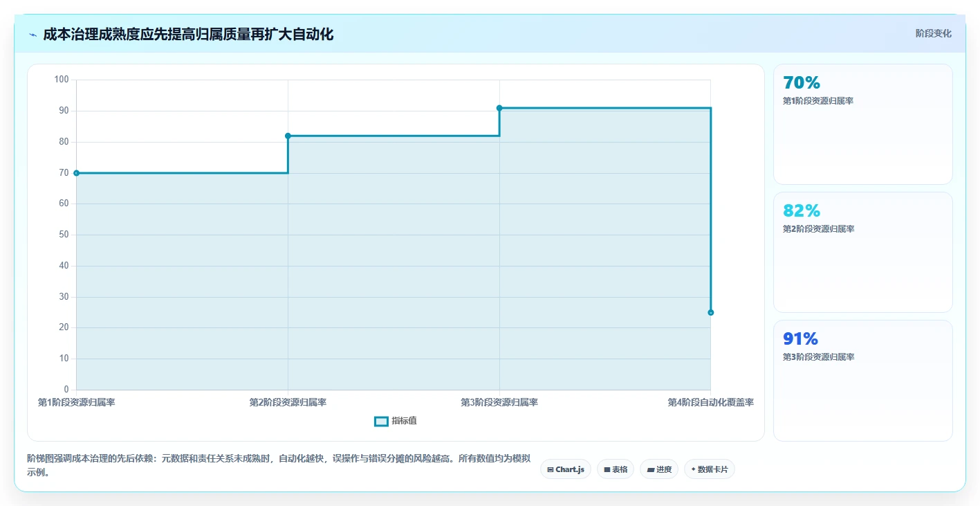
Task: Click the description text starting with 阶梯图强调
Action: pyautogui.click(x=279, y=465)
